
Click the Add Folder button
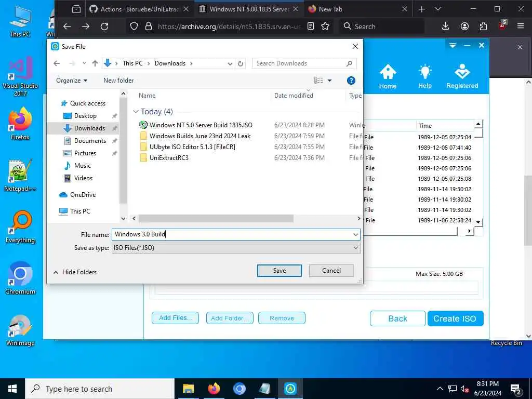click(230, 318)
